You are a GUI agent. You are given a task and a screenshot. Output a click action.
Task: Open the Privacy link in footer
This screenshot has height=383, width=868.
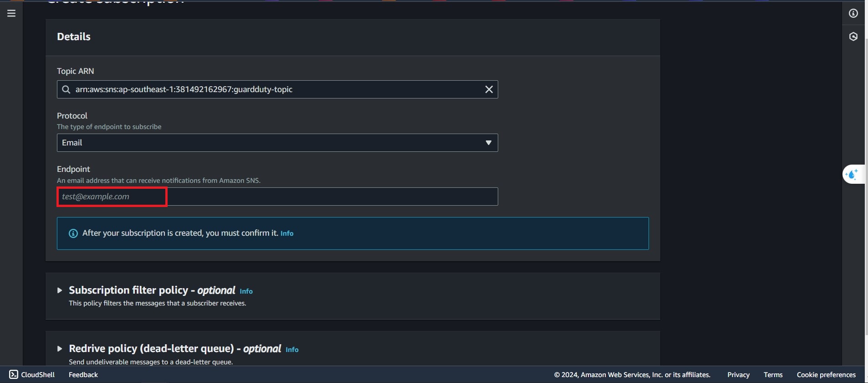tap(738, 374)
